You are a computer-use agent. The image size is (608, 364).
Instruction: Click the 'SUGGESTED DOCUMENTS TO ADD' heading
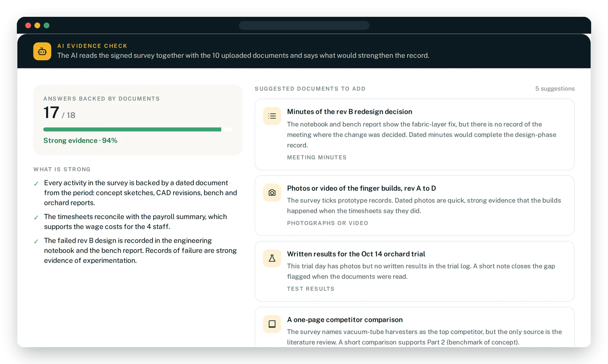[310, 89]
